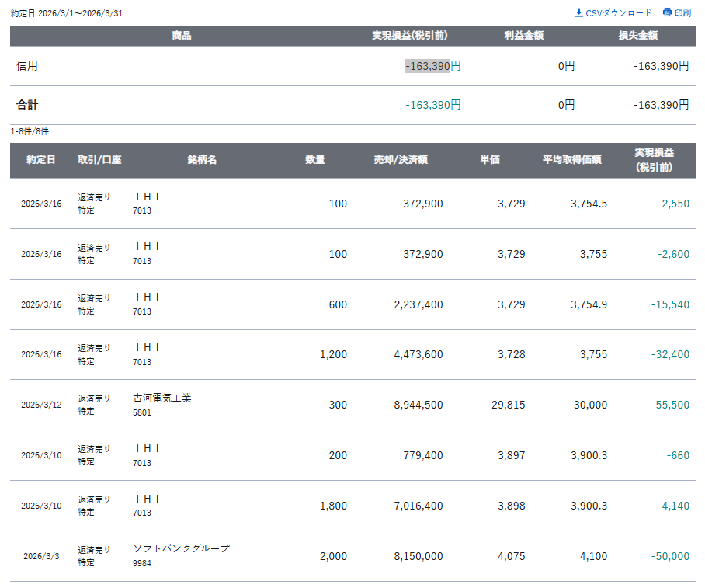This screenshot has height=588, width=705.
Task: Click the 銘柄名 column header
Action: click(202, 160)
